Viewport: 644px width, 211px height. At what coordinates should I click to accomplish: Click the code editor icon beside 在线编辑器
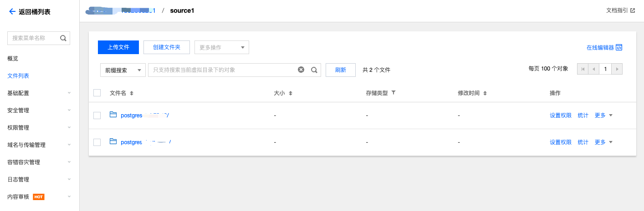point(619,47)
